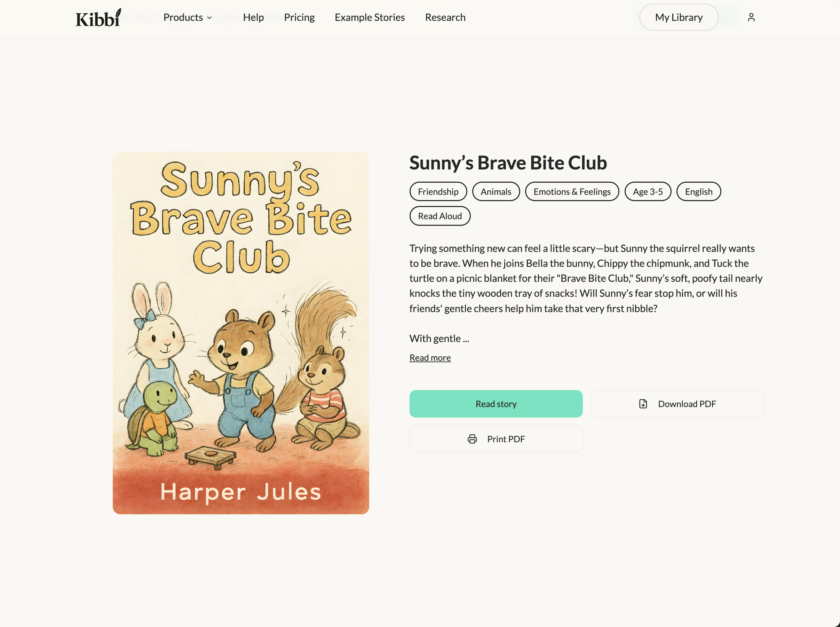Image resolution: width=840 pixels, height=627 pixels.
Task: Browse Example Stories
Action: coord(370,17)
